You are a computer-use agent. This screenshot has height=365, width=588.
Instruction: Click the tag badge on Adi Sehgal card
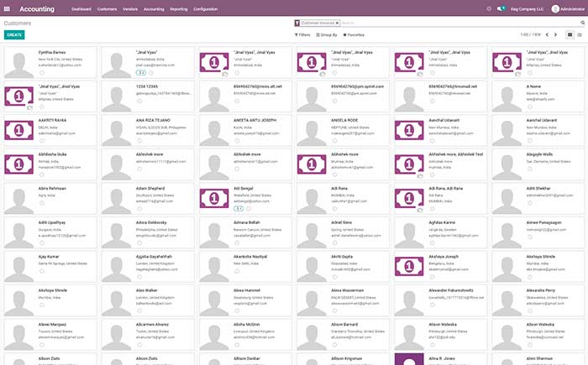(239, 209)
